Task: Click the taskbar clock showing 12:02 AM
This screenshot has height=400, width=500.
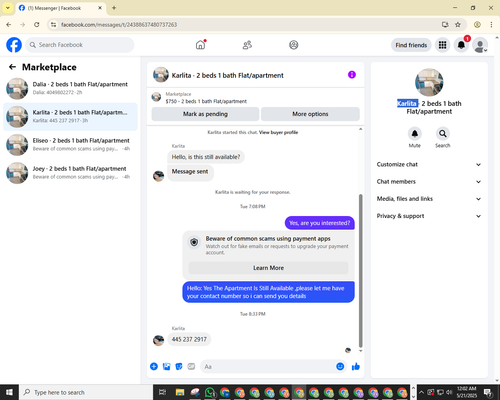Action: tap(467, 392)
